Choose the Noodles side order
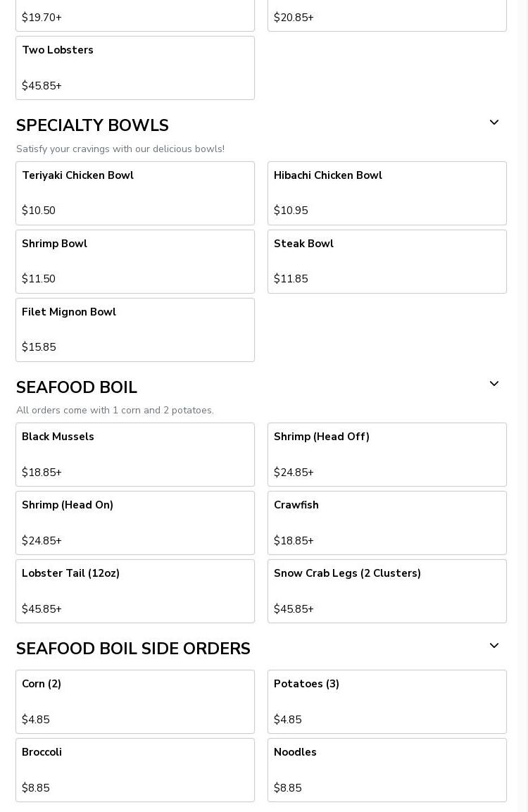Viewport: 528px width, 812px height. pos(387,770)
